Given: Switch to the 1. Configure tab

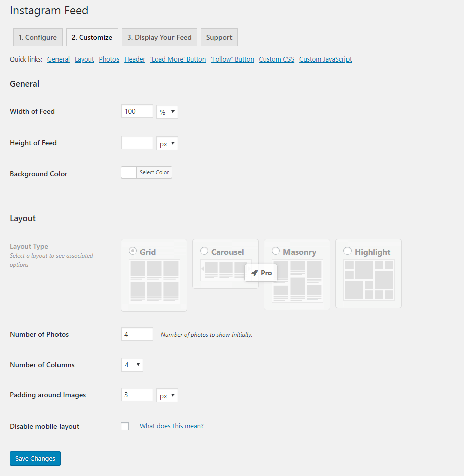Looking at the screenshot, I should tap(38, 37).
